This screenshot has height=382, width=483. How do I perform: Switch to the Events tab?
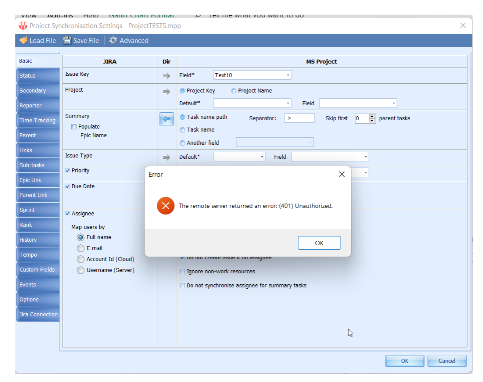pyautogui.click(x=38, y=285)
